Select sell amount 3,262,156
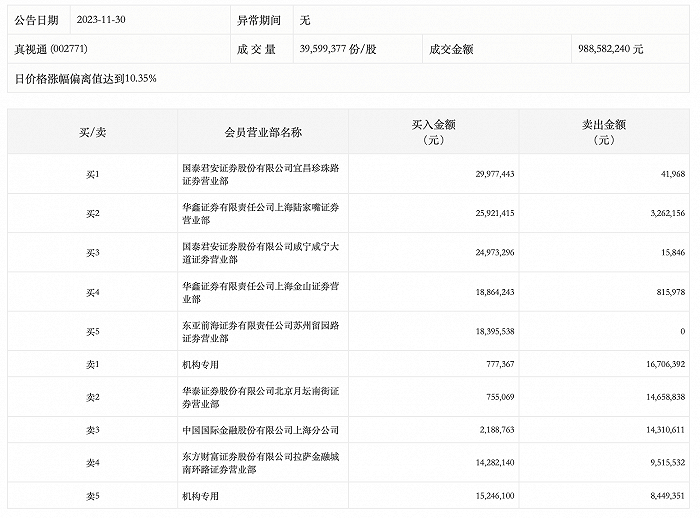 click(667, 213)
